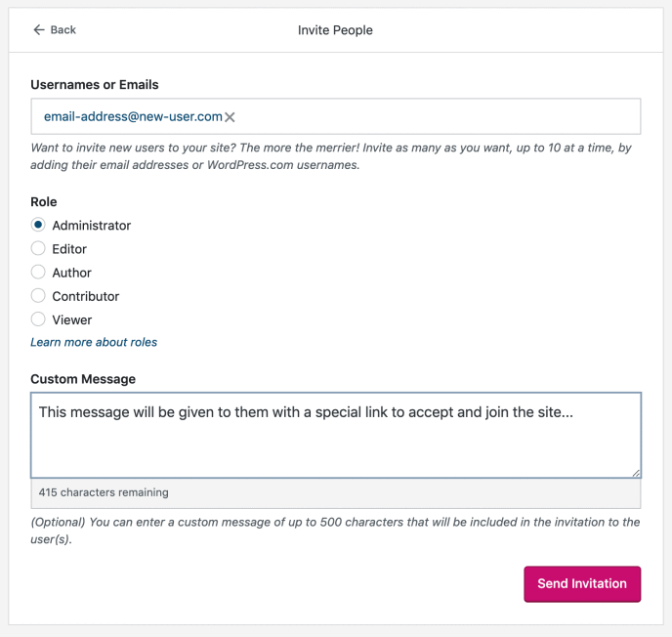Click the Back arrow icon
This screenshot has height=637, width=672.
39,30
